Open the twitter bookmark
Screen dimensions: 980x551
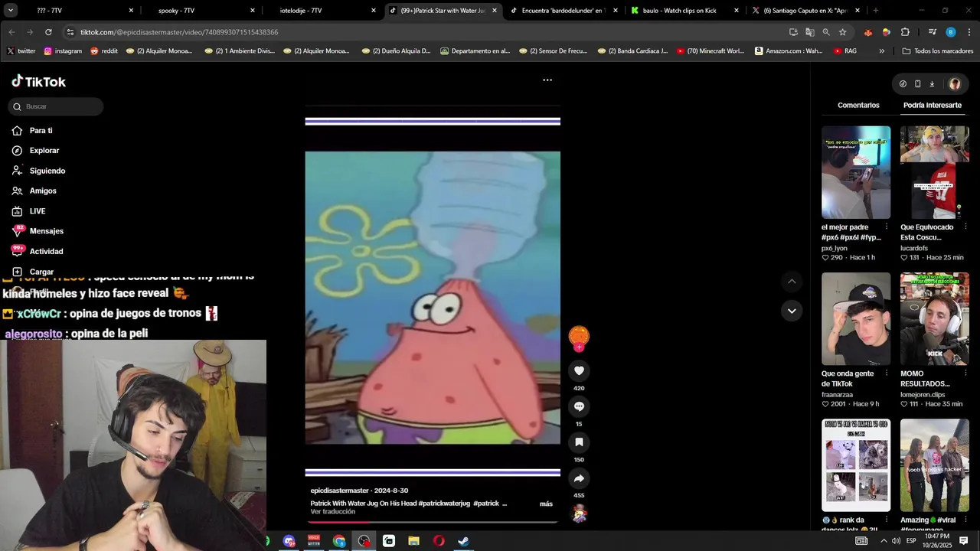(21, 51)
